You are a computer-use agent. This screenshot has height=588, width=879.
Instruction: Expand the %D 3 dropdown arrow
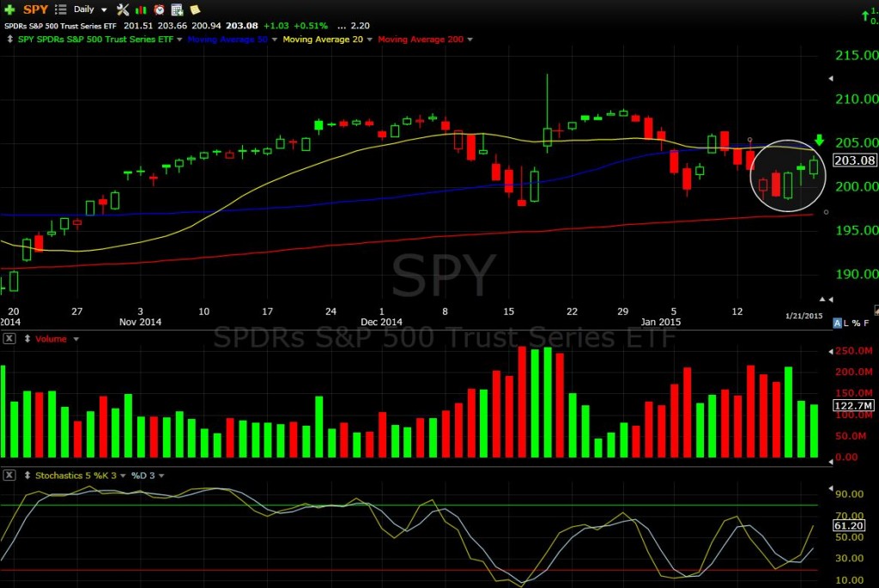coord(161,476)
